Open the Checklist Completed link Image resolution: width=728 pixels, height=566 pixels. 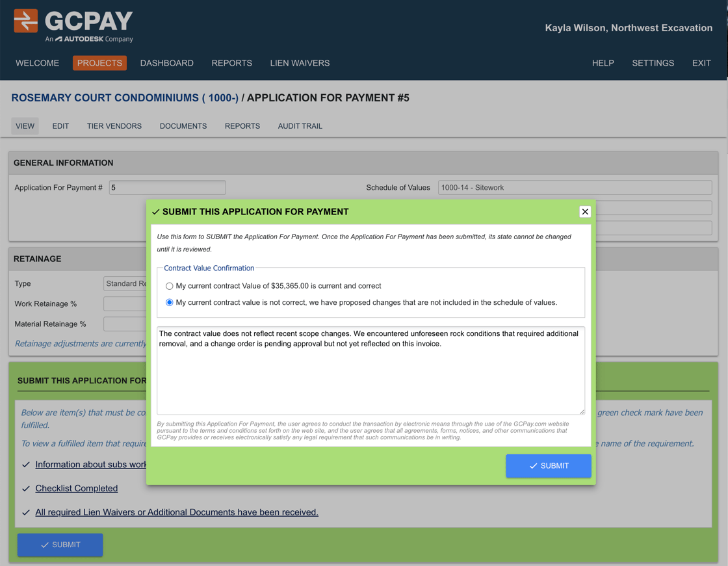pos(77,489)
